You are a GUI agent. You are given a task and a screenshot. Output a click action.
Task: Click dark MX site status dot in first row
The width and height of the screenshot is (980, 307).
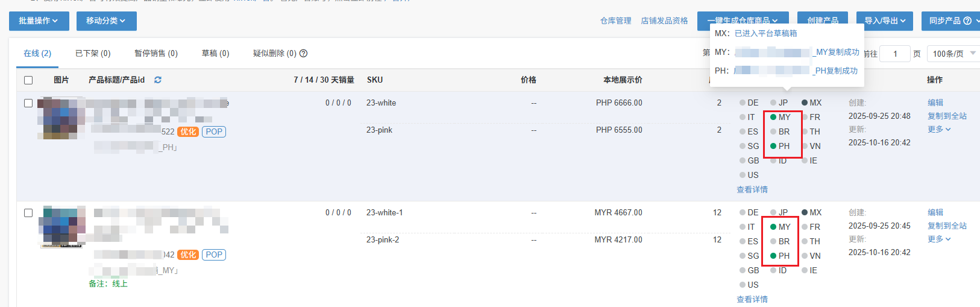(x=805, y=103)
